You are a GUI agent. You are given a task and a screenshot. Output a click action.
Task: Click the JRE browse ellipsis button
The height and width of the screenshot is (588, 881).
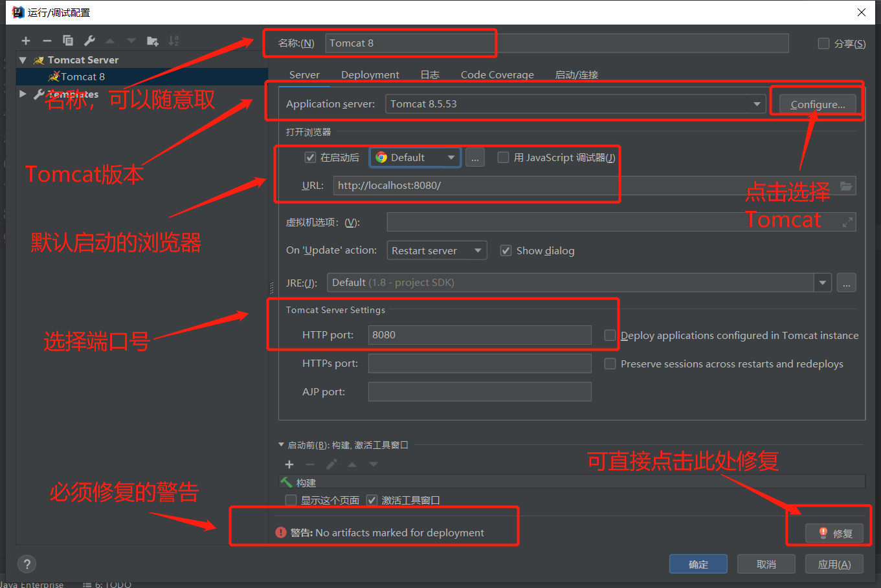coord(846,283)
